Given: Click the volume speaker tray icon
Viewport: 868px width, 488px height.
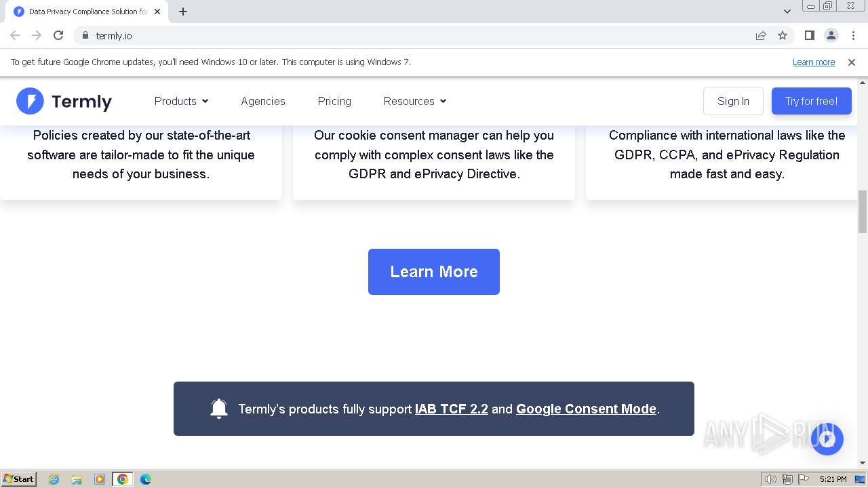Looking at the screenshot, I should tap(771, 479).
